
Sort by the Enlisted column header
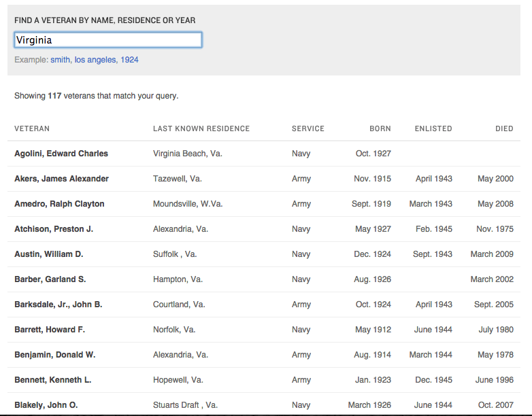pos(433,128)
